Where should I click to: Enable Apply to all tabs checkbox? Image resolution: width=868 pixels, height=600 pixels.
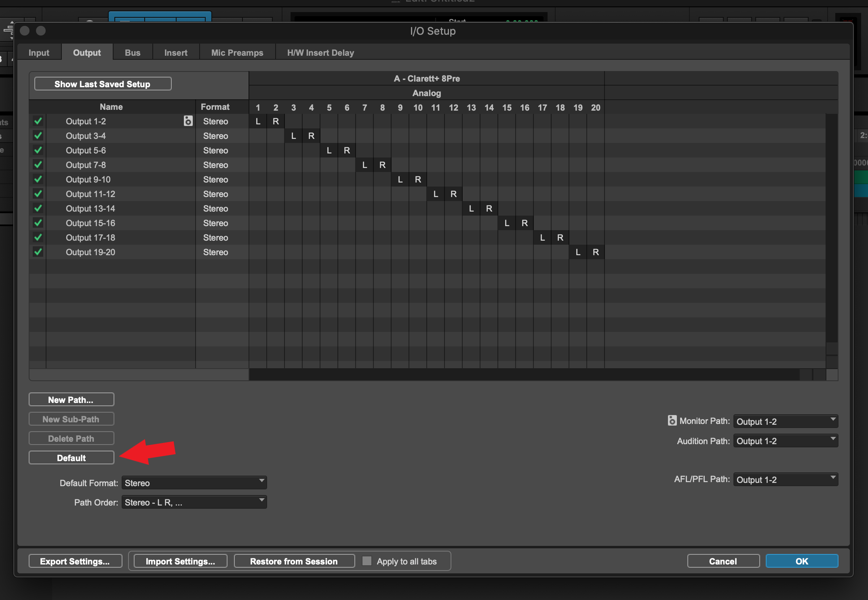[367, 561]
